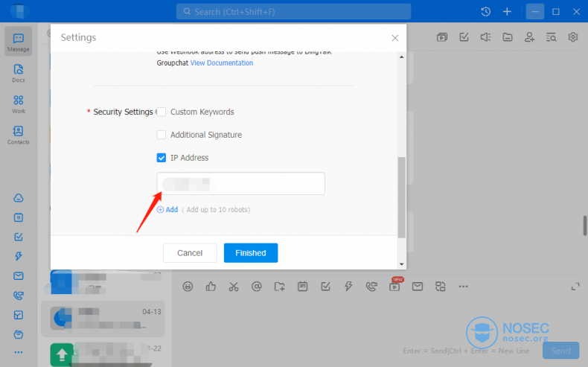Close the Settings dialog
The height and width of the screenshot is (367, 588).
tap(395, 38)
